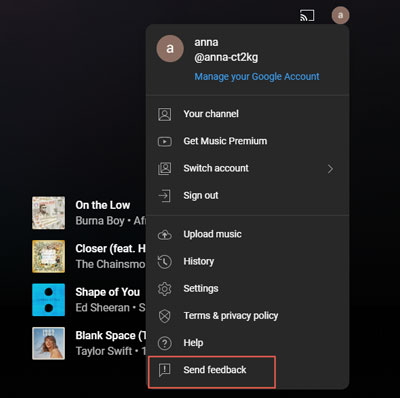This screenshot has height=398, width=400.
Task: Click the Taylor Swift artist name
Action: pos(104,351)
